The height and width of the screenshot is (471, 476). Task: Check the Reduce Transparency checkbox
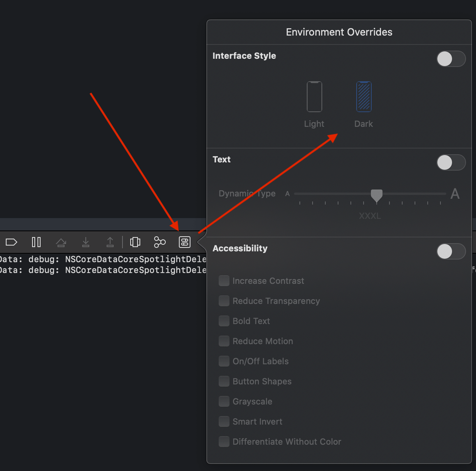click(224, 301)
